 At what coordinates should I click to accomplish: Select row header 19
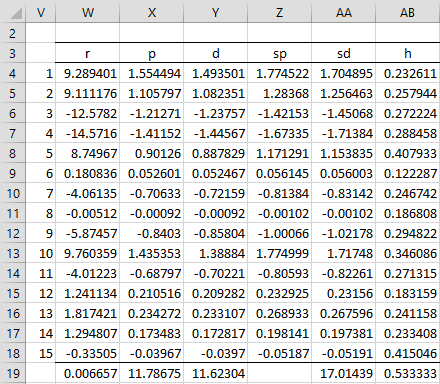coord(13,373)
